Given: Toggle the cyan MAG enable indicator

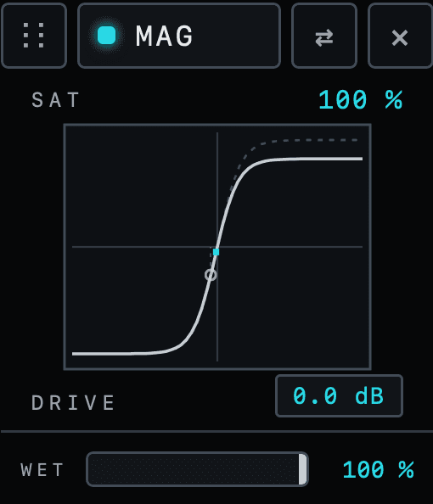Looking at the screenshot, I should (x=106, y=36).
